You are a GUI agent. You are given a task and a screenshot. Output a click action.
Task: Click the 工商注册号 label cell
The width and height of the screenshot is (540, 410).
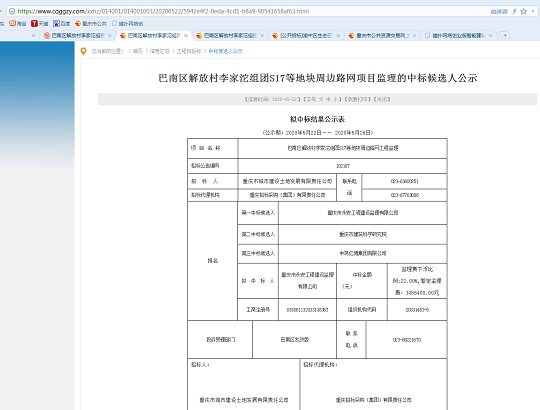pyautogui.click(x=258, y=310)
